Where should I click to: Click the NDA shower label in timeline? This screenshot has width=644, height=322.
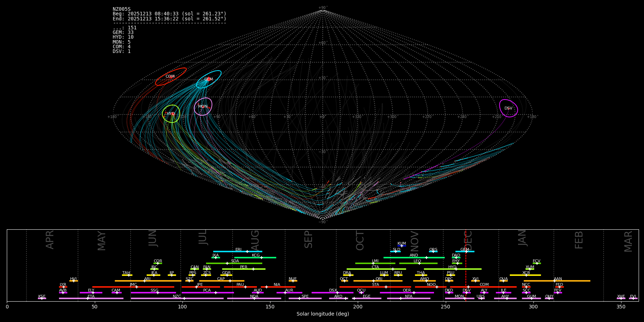click(254, 297)
